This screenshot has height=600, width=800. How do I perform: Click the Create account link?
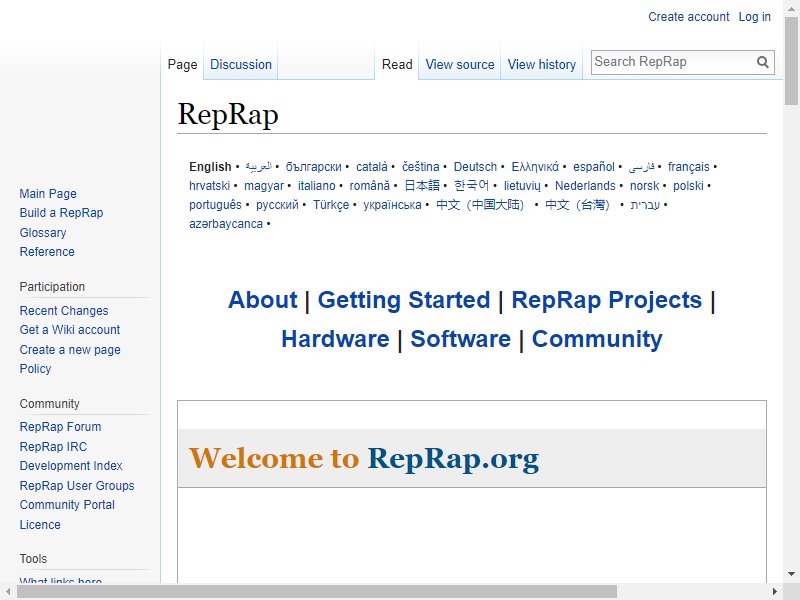click(x=688, y=17)
